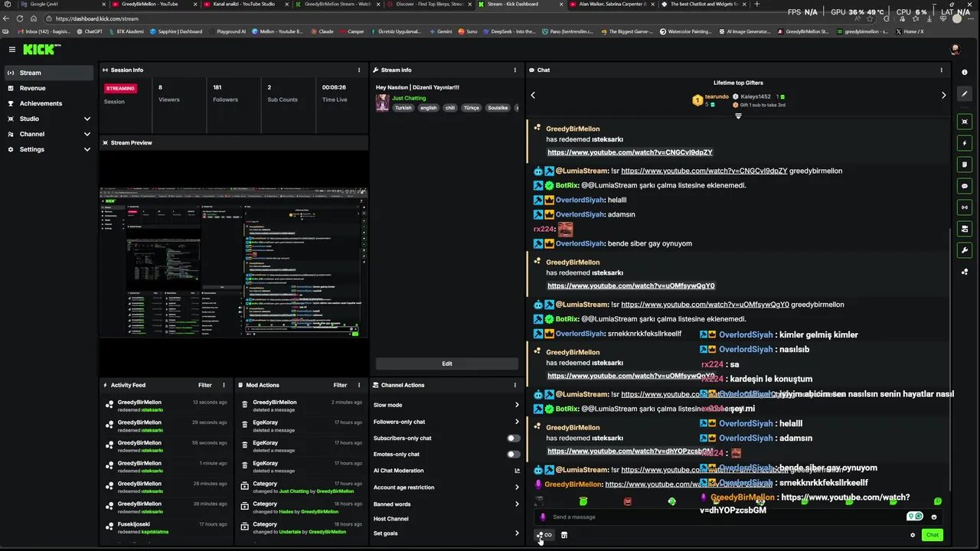Click the stream preview focus icon in right sidebar
Image resolution: width=980 pixels, height=551 pixels.
pyautogui.click(x=965, y=122)
